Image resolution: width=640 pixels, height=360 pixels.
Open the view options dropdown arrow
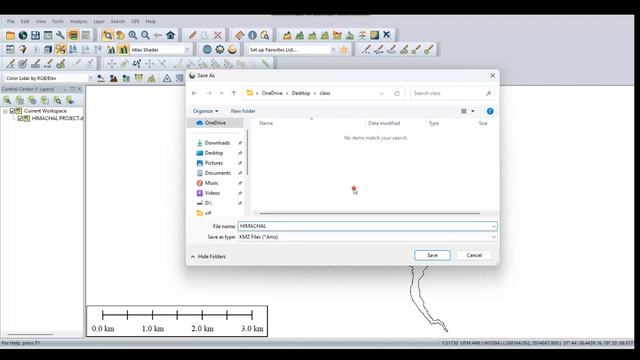point(473,111)
